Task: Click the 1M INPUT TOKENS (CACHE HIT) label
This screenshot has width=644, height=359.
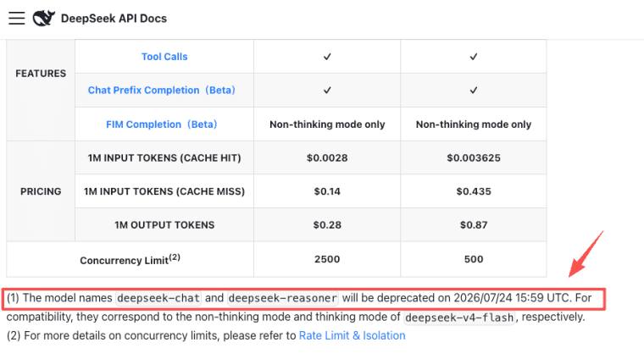Action: coord(164,158)
